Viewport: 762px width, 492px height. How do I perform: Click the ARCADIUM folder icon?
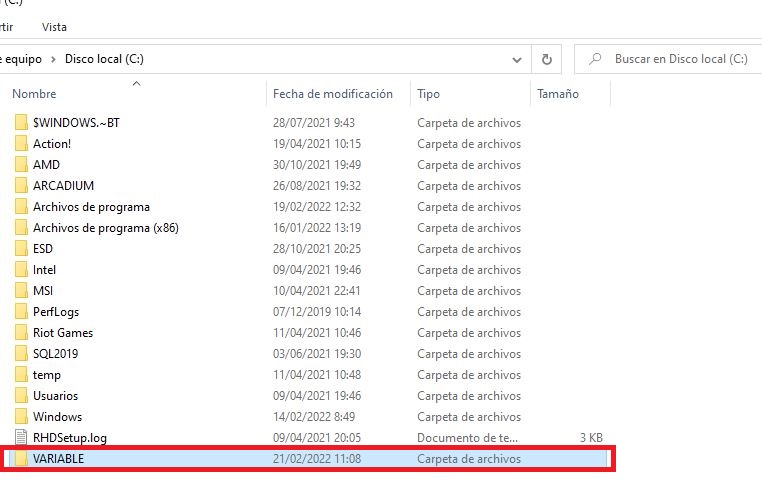(x=21, y=185)
